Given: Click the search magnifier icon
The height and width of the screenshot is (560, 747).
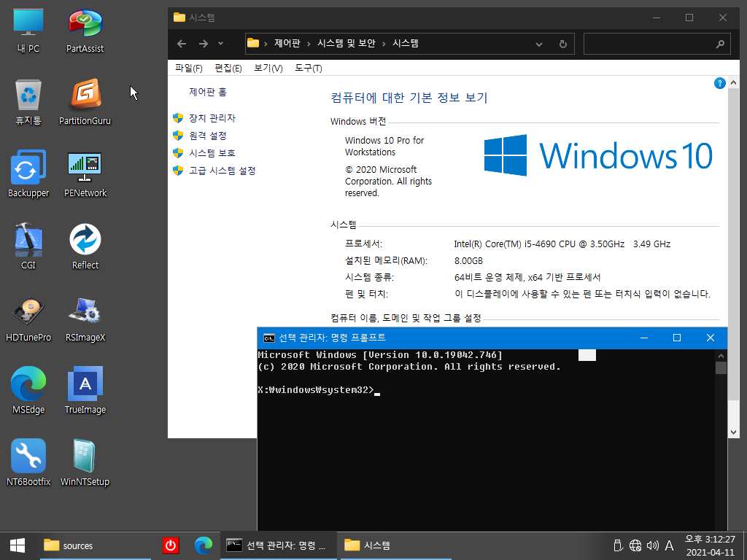Looking at the screenshot, I should point(720,44).
